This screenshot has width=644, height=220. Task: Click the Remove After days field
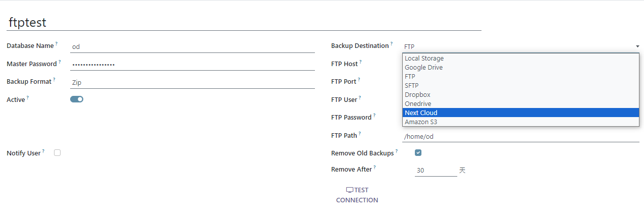[435, 171]
